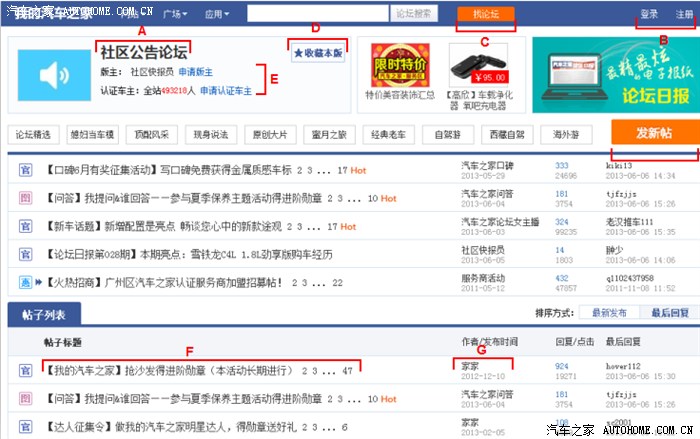Expand the 应用 dropdown menu
Viewport: 700px width, 439px height.
(x=217, y=14)
